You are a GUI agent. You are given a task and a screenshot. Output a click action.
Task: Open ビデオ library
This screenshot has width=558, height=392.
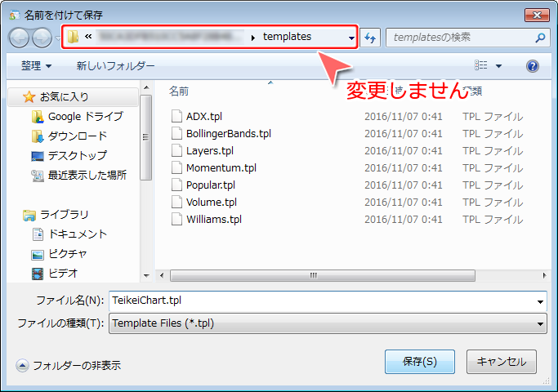(63, 274)
